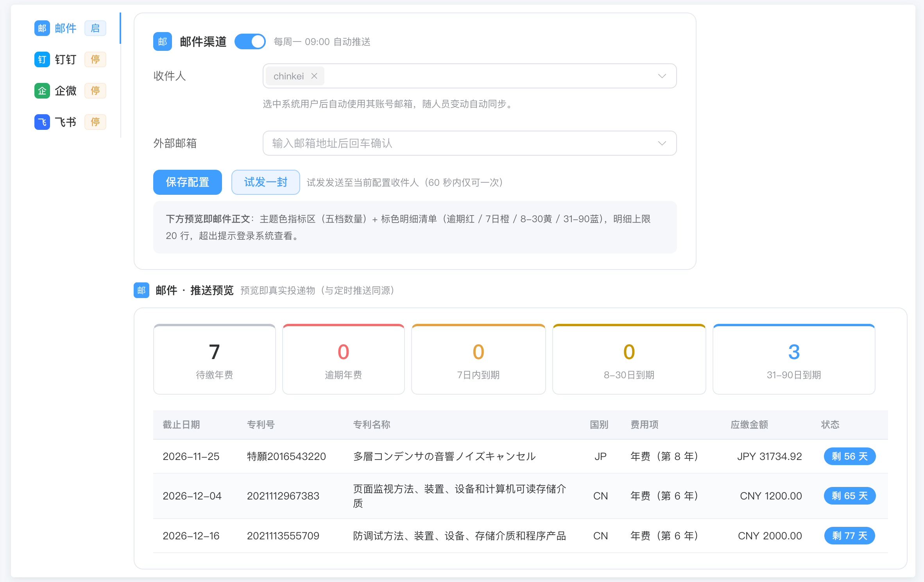Expand the 外部邮箱 dropdown arrow

pos(662,143)
